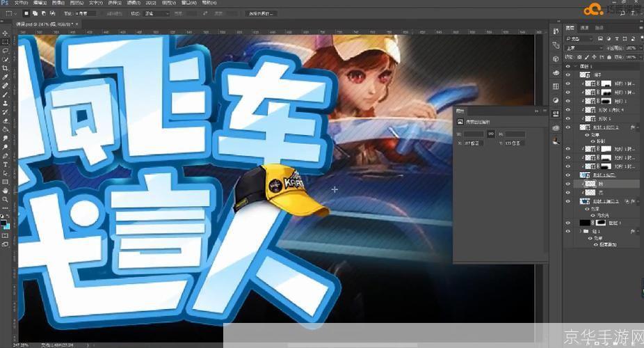Select the Eraser tool

click(6, 121)
